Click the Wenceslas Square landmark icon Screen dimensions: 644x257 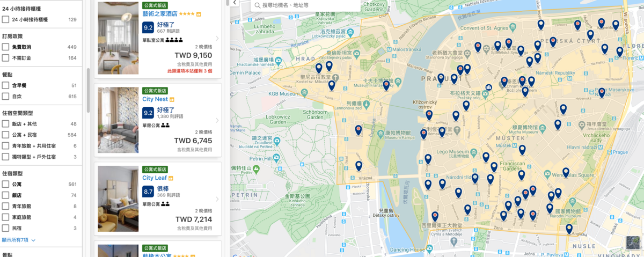pos(547,174)
